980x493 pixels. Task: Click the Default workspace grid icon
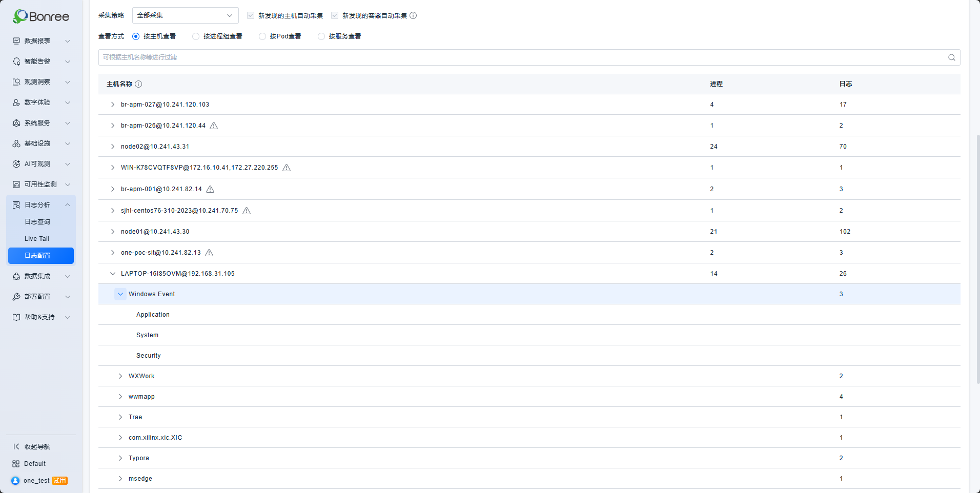tap(16, 464)
